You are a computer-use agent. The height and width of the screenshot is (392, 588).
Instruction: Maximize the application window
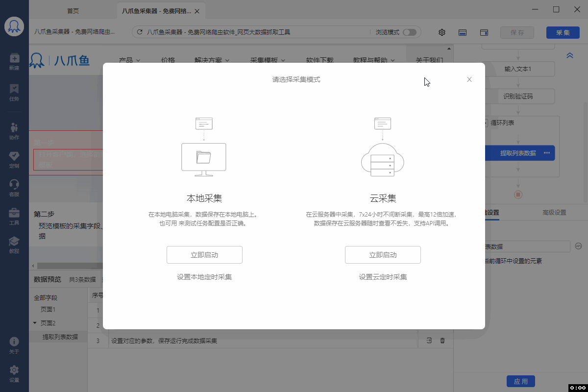pos(556,9)
